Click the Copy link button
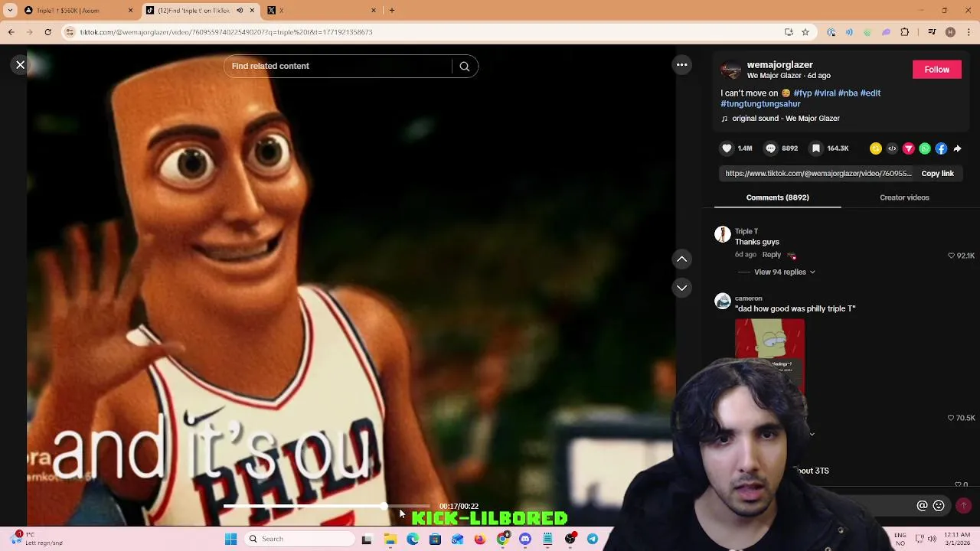 937,174
